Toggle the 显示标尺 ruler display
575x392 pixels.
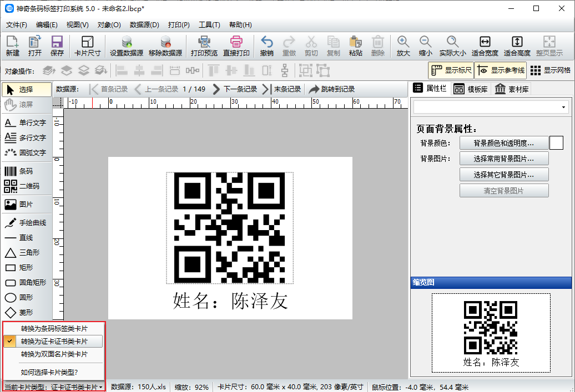click(x=450, y=70)
